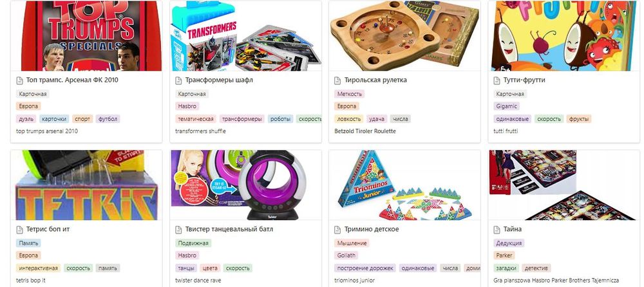
Task: Select the футбол tag
Action: click(x=108, y=119)
